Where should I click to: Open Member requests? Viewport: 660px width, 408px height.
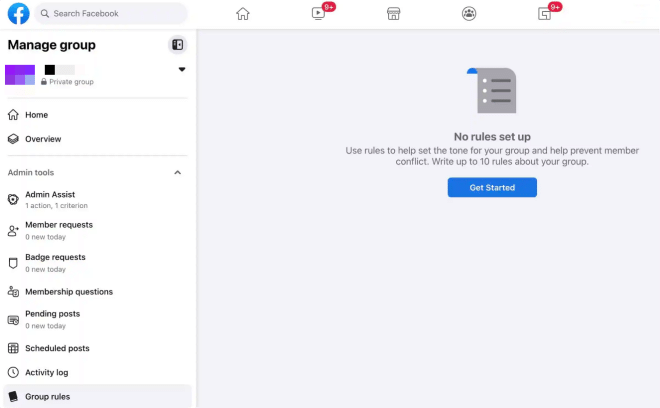[97, 230]
